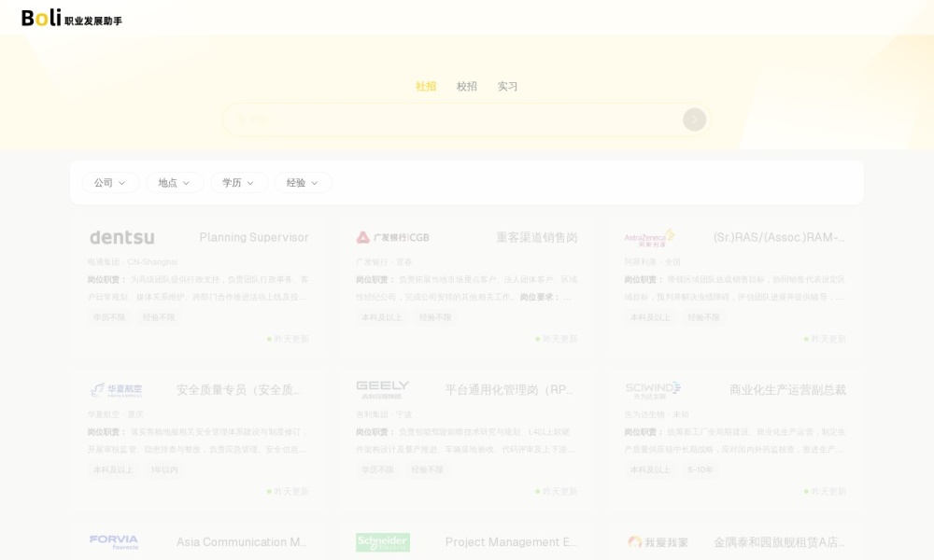The width and height of the screenshot is (934, 560).
Task: Open the 经验 filter dropdown
Action: (304, 183)
